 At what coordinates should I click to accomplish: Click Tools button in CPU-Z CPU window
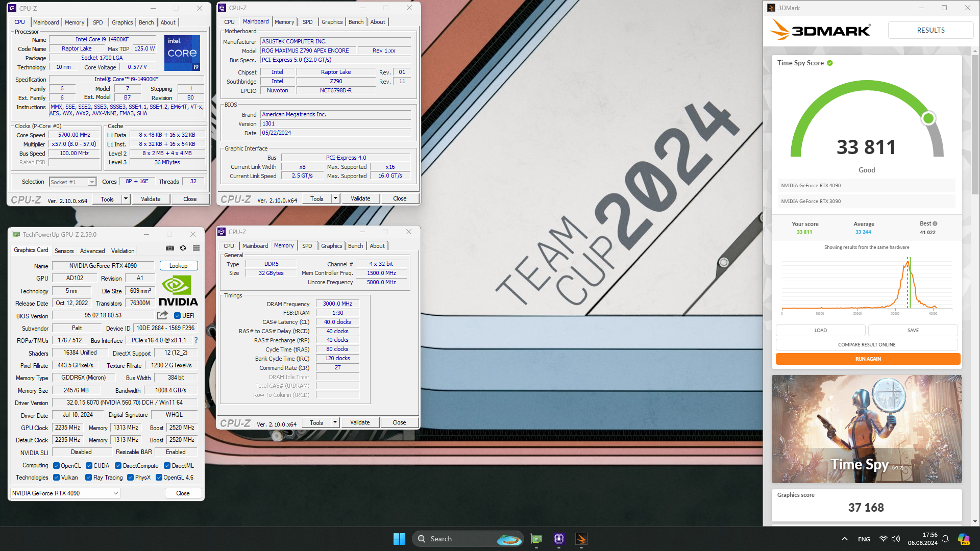(107, 199)
